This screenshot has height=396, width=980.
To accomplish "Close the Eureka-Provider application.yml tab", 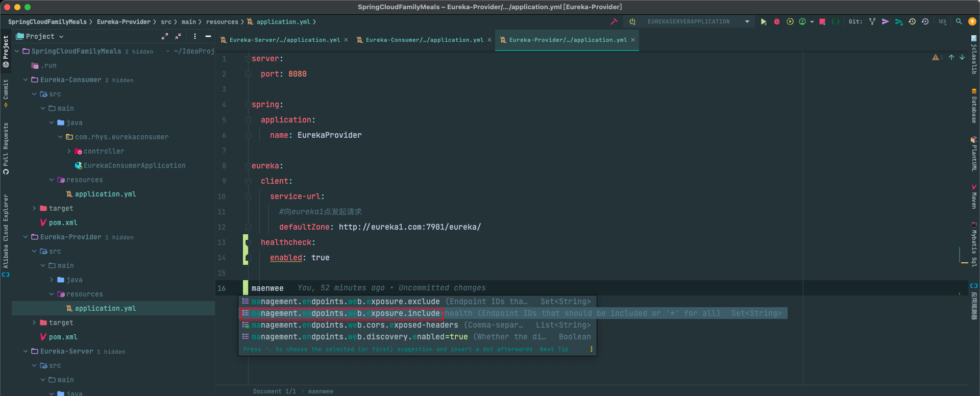I will (633, 40).
